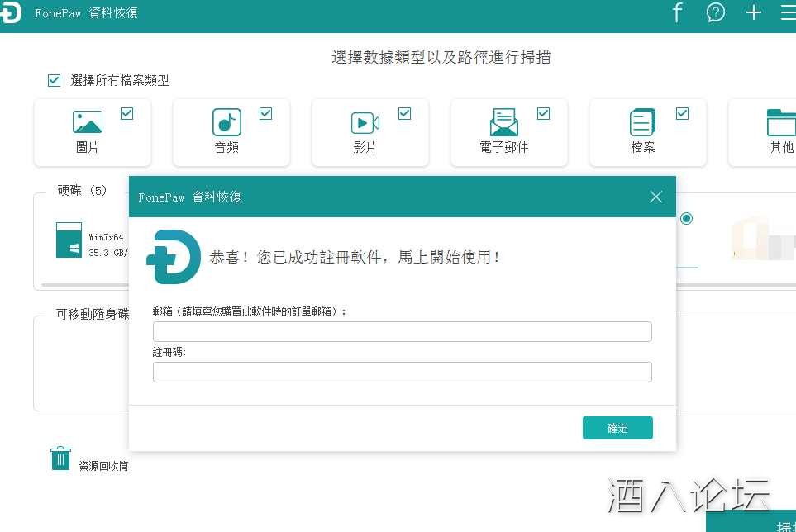Choose the Win7x64 drive icon
Screen dimensions: 796x532
[x=69, y=240]
